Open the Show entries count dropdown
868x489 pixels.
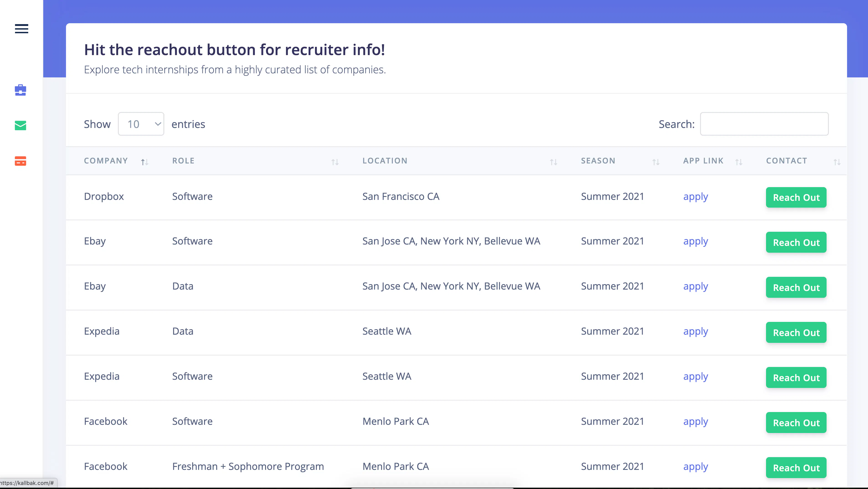[x=141, y=124]
